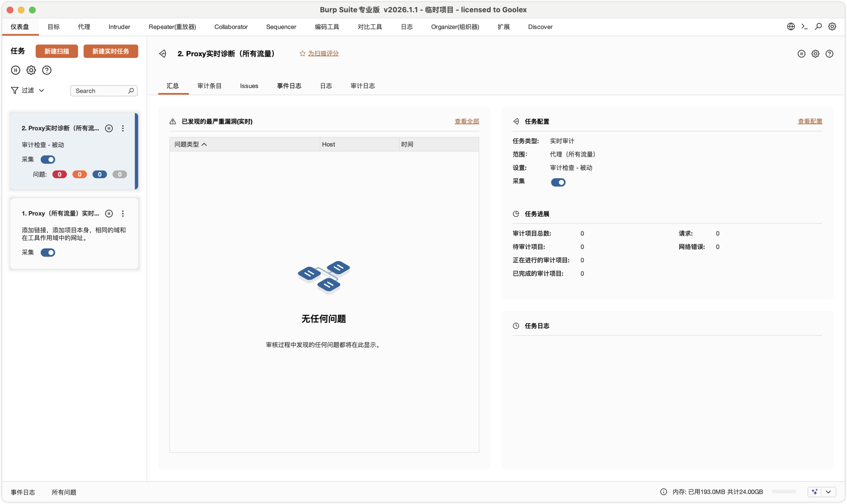Open the 查看配置 link
847x504 pixels.
[x=810, y=121]
